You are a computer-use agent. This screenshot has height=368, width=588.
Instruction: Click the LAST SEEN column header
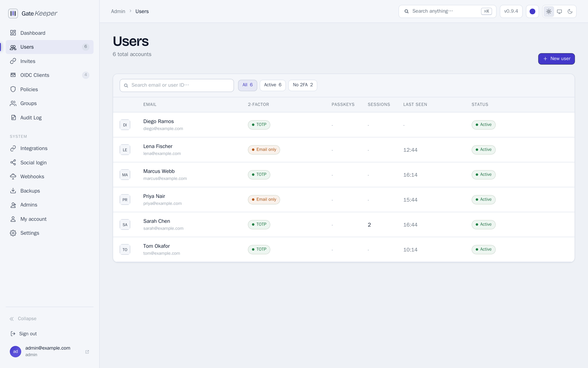(x=415, y=104)
